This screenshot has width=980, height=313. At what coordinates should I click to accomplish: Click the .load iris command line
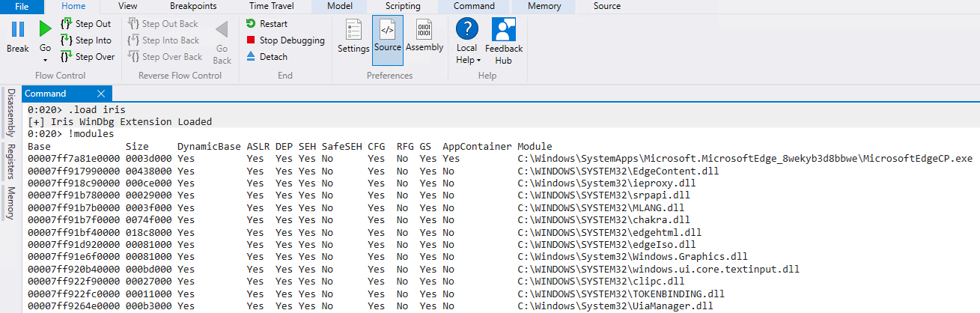(x=72, y=109)
